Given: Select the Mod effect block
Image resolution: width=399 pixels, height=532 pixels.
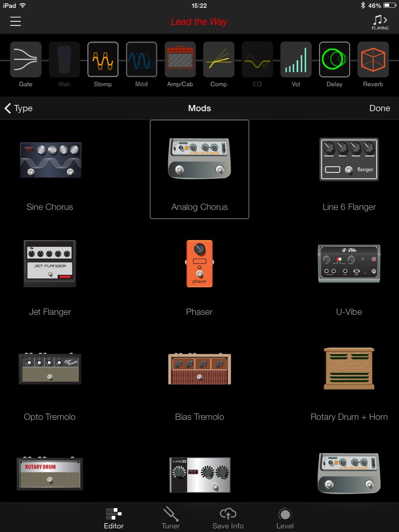Looking at the screenshot, I should coord(141,60).
